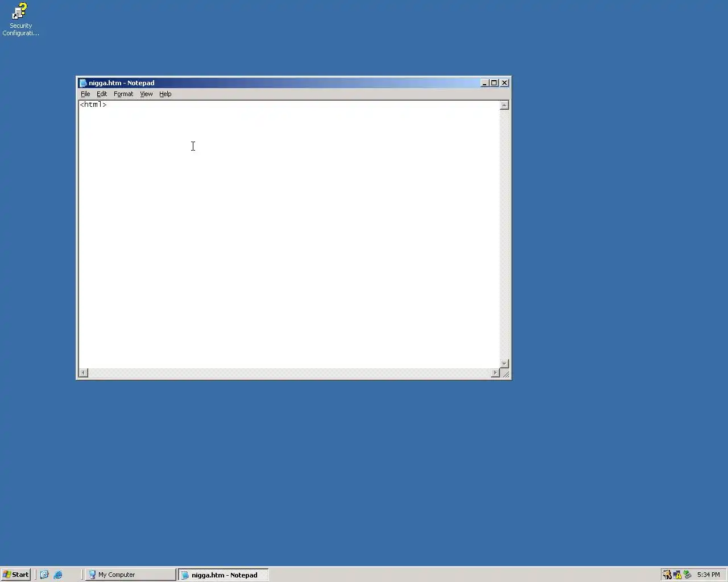Click the Notepad taskbar button
This screenshot has width=728, height=582.
[224, 575]
